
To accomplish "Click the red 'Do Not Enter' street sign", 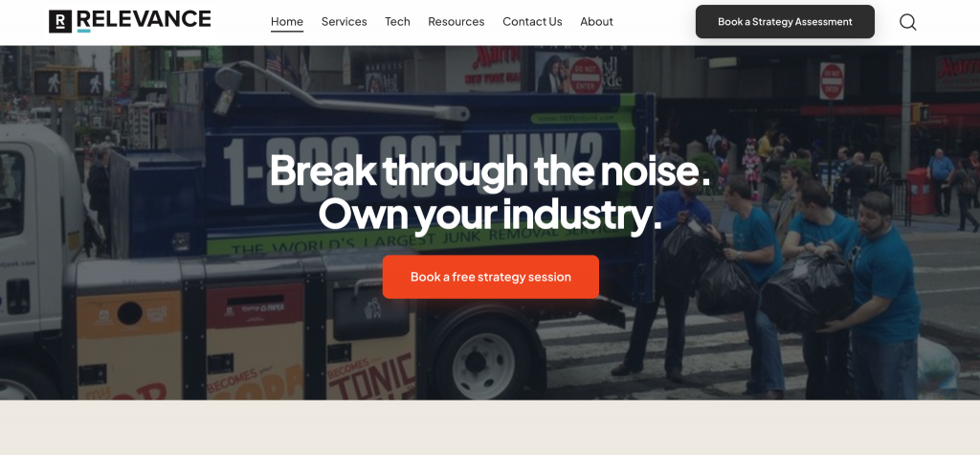I will click(832, 81).
